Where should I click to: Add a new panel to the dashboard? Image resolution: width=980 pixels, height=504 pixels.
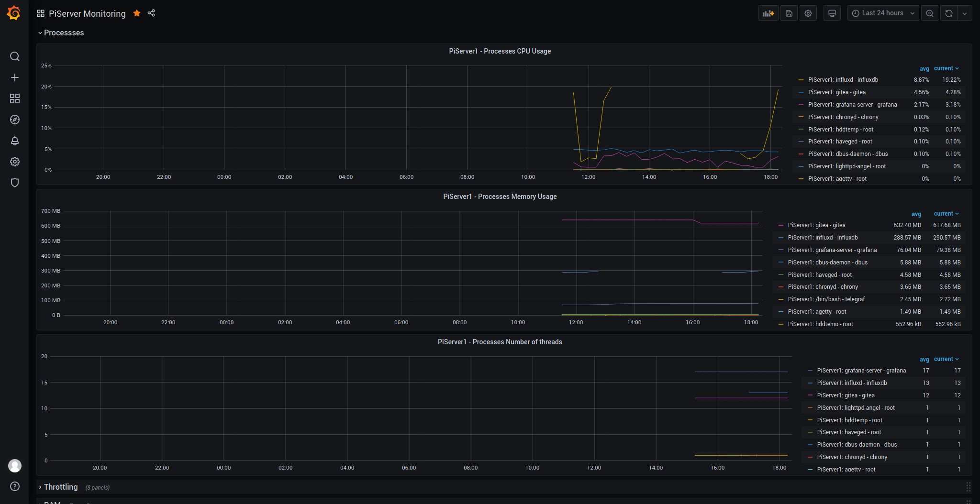[x=768, y=13]
